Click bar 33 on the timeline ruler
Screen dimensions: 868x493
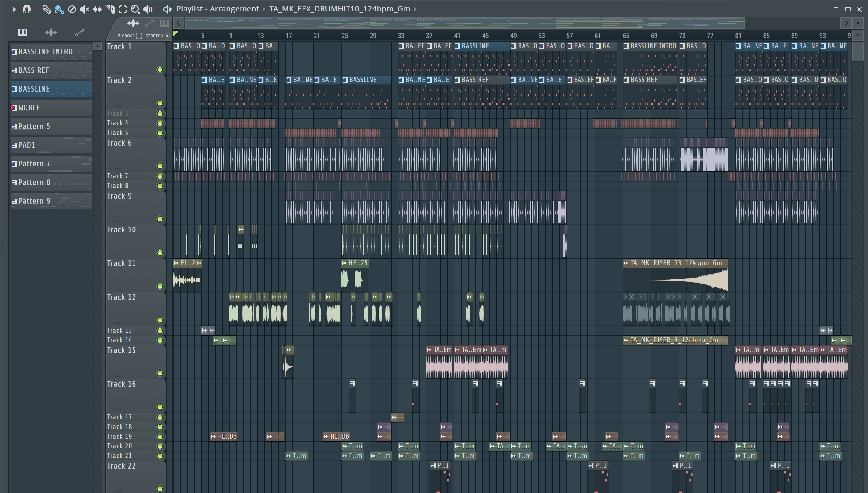(401, 36)
